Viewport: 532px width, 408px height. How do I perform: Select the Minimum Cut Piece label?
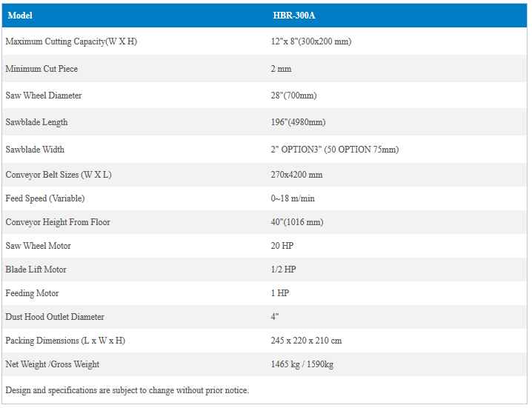[41, 69]
